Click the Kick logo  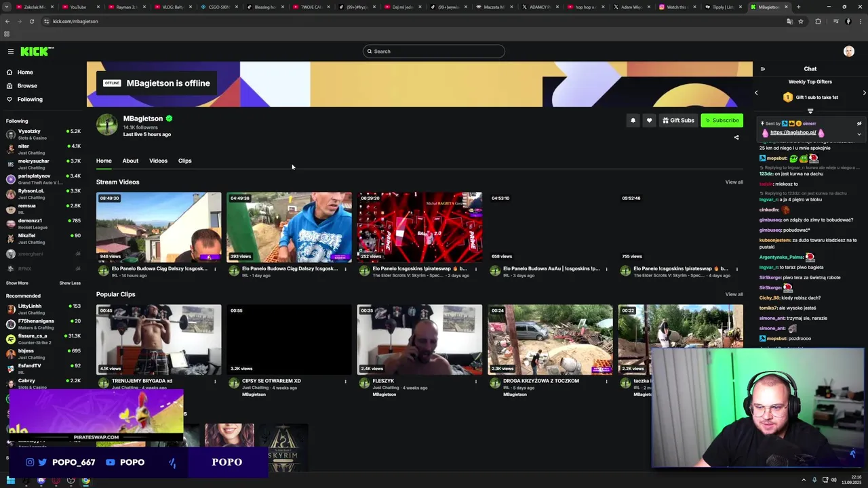[37, 52]
